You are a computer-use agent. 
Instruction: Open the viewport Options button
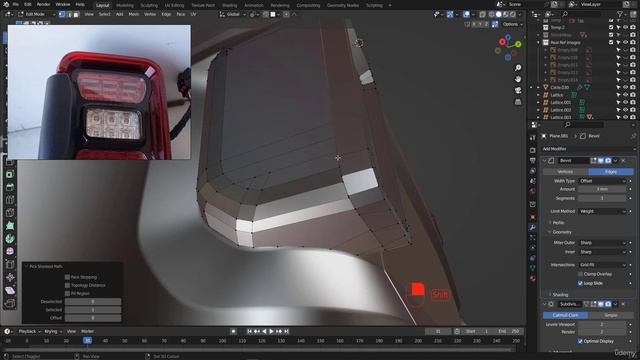tap(512, 24)
